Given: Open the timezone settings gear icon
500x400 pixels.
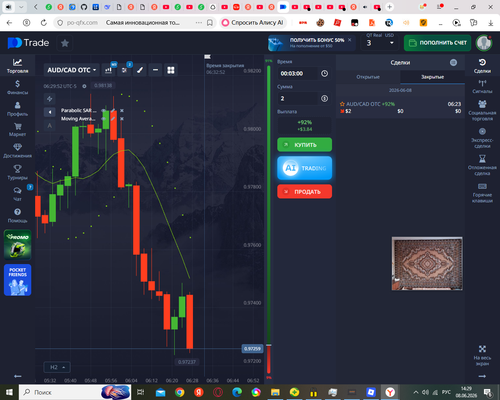Looking at the screenshot, I should (84, 86).
